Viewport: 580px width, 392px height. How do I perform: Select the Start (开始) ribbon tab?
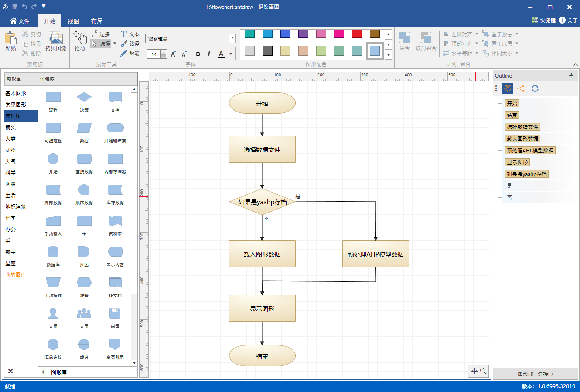point(50,21)
